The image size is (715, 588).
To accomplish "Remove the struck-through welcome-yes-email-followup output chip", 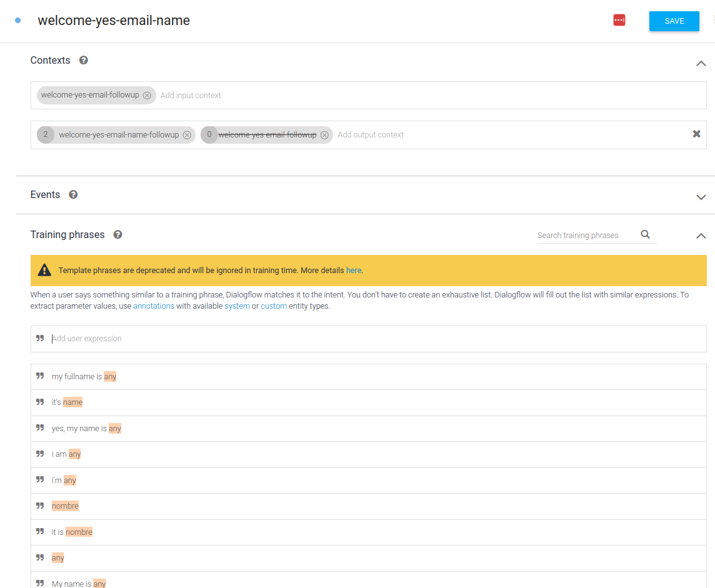I will click(x=324, y=135).
